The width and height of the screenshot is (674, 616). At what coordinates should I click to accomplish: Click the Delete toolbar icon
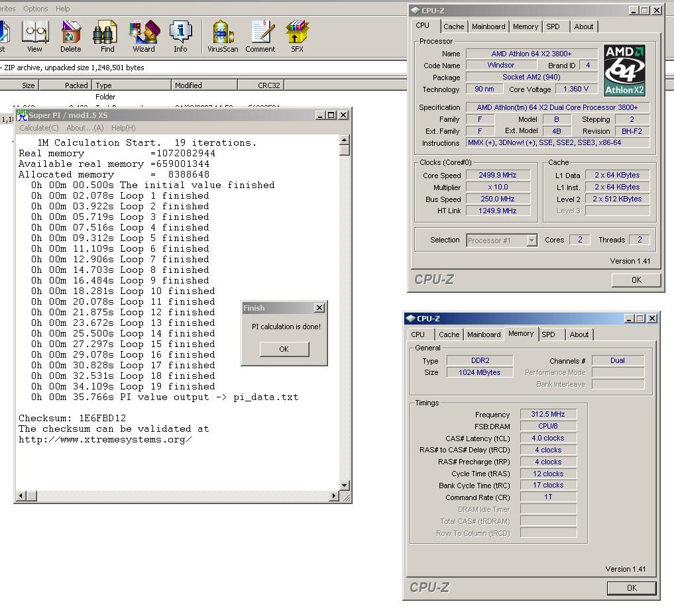pyautogui.click(x=71, y=36)
